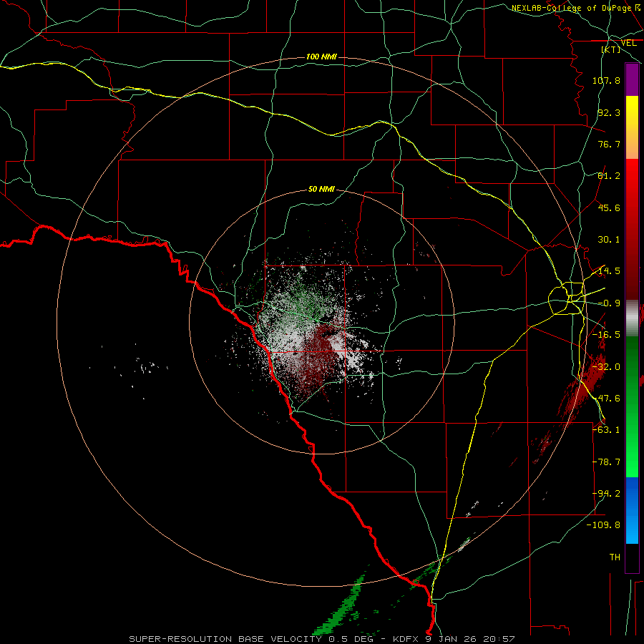Click the 61.2 value on the velocity scale

pos(609,176)
